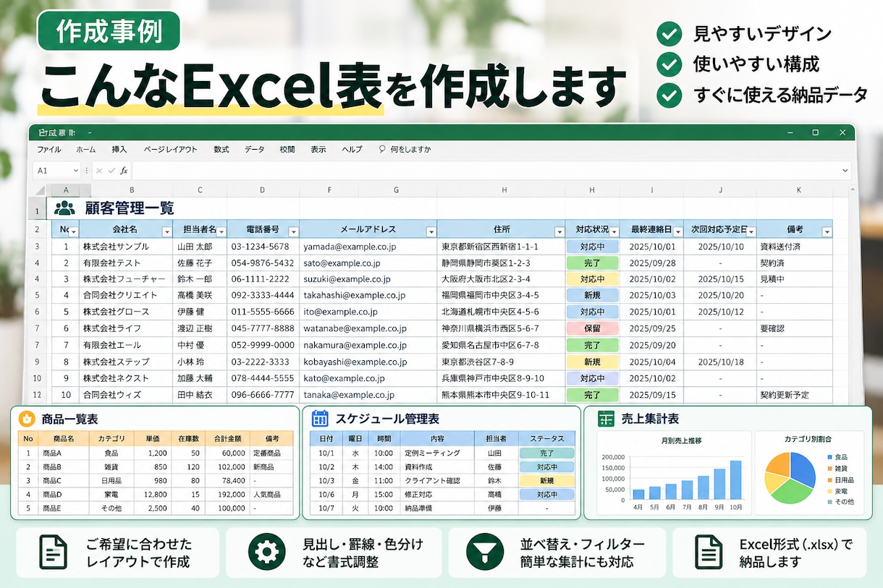Open the 表示 tab
This screenshot has height=588, width=883.
[318, 150]
